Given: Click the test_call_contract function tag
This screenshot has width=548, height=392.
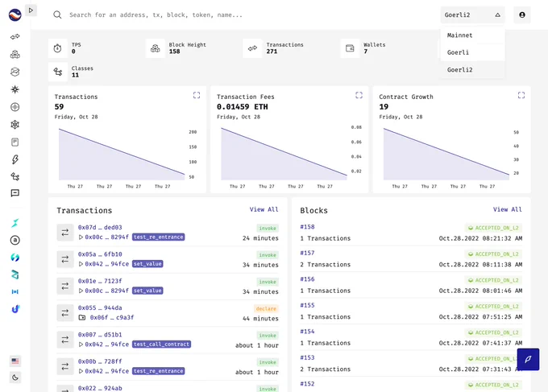Looking at the screenshot, I should coord(161,345).
